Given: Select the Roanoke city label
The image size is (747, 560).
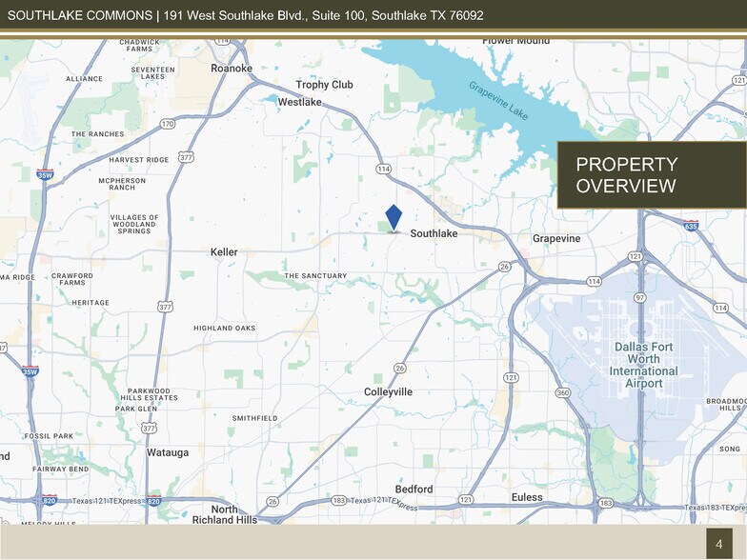Looking at the screenshot, I should click(231, 69).
